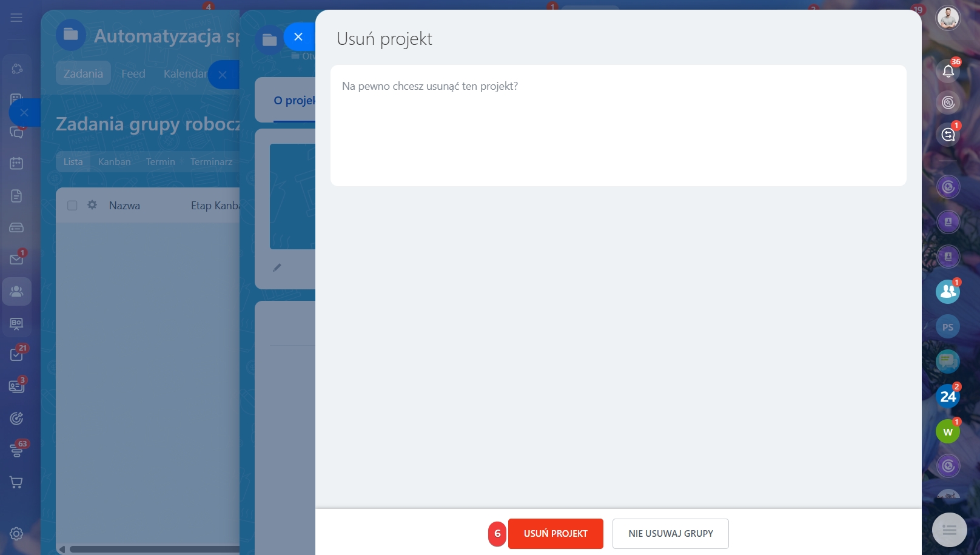Click the project folder icon in header
This screenshot has height=555, width=980.
tap(71, 35)
